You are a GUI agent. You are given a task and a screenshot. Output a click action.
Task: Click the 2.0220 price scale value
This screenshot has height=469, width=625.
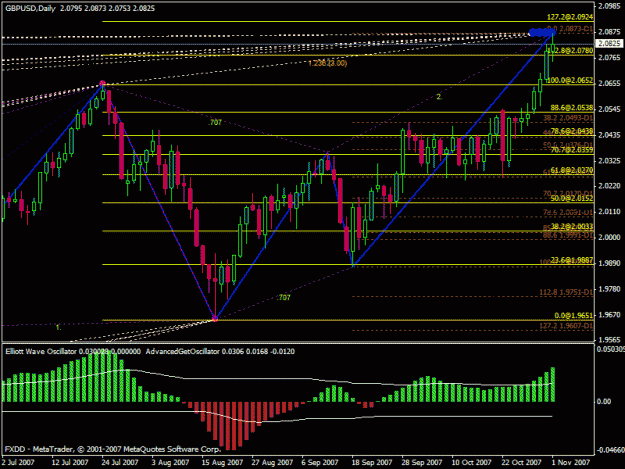click(x=610, y=186)
